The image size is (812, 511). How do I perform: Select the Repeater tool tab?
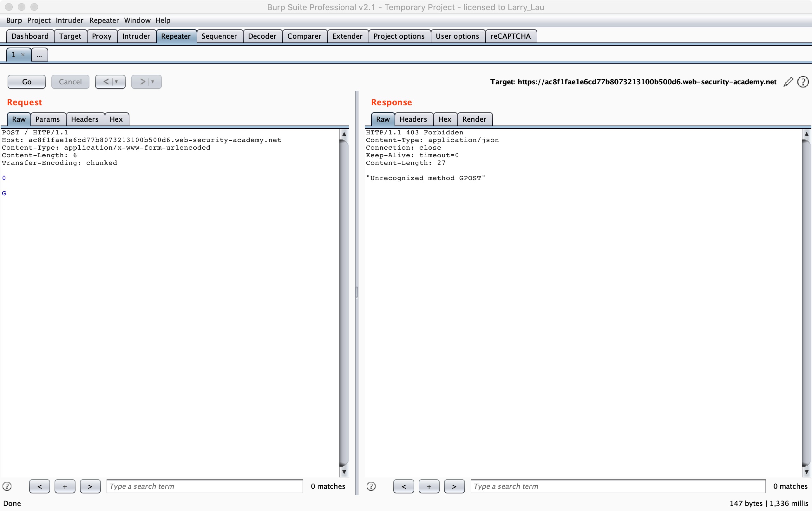(x=176, y=36)
